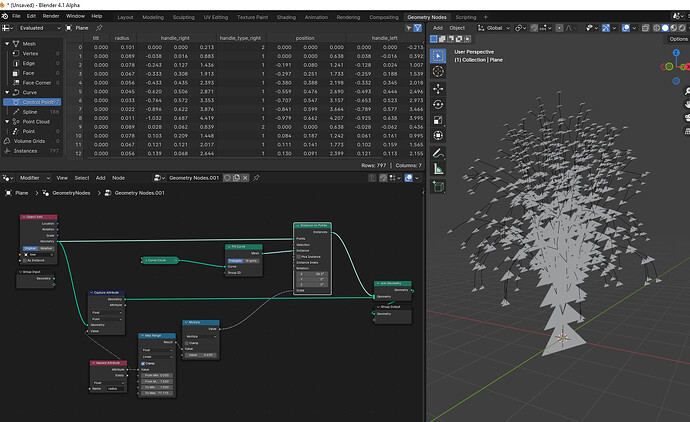Unlink the Geometry Nodes.001 node group
This screenshot has height=422, width=690.
245,178
